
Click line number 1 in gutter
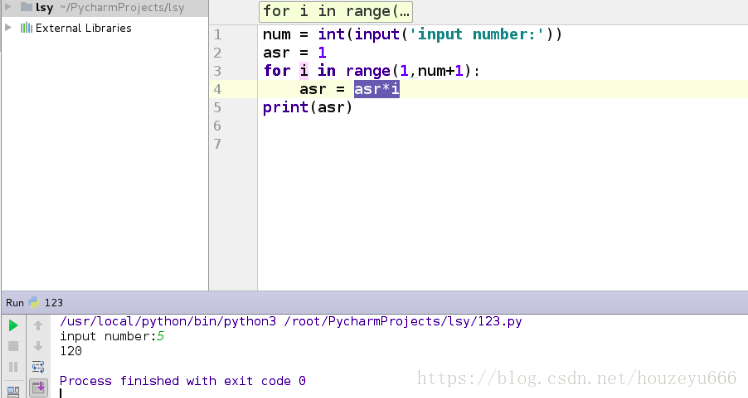tap(218, 34)
